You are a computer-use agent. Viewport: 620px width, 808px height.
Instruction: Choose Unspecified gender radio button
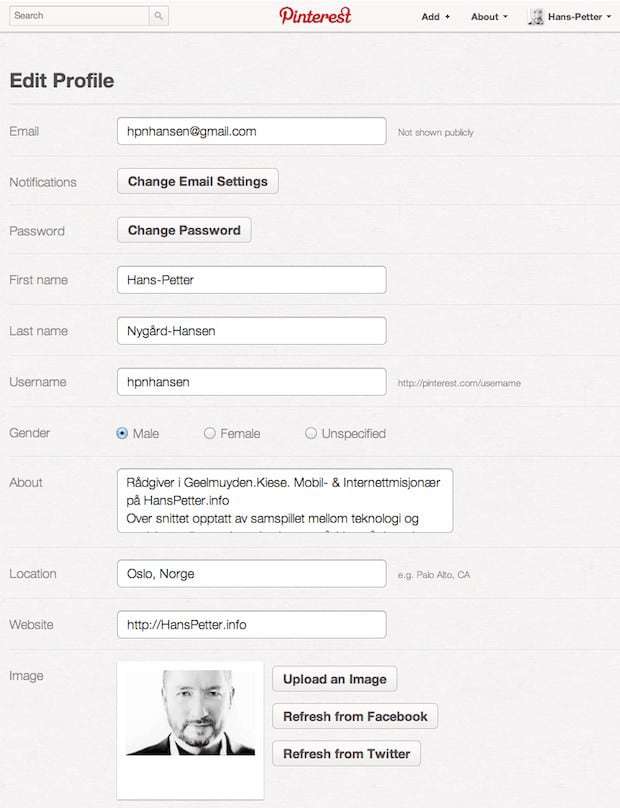click(311, 433)
